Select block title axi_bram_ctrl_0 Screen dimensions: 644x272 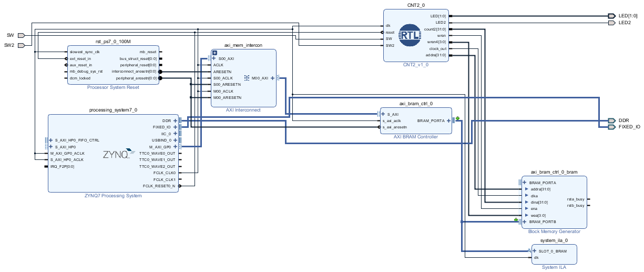pyautogui.click(x=416, y=104)
